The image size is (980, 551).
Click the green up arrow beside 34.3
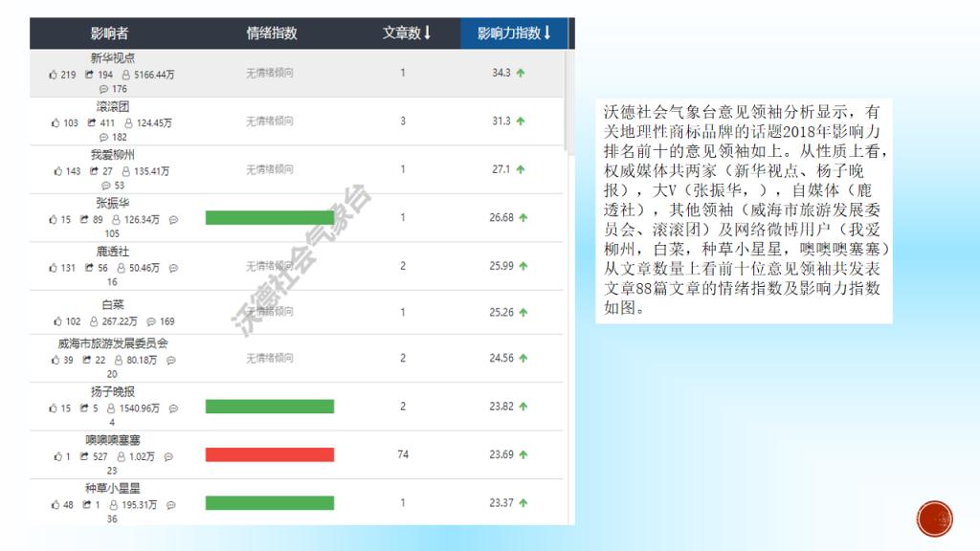pyautogui.click(x=521, y=73)
